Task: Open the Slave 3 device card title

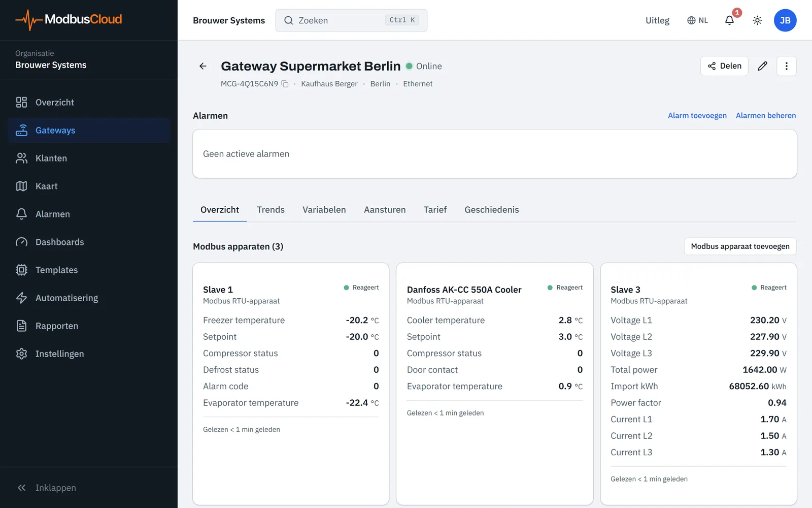Action: (625, 290)
